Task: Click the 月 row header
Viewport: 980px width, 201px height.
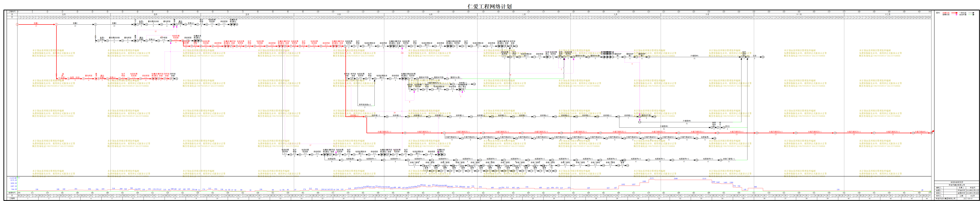Action: pyautogui.click(x=12, y=14)
